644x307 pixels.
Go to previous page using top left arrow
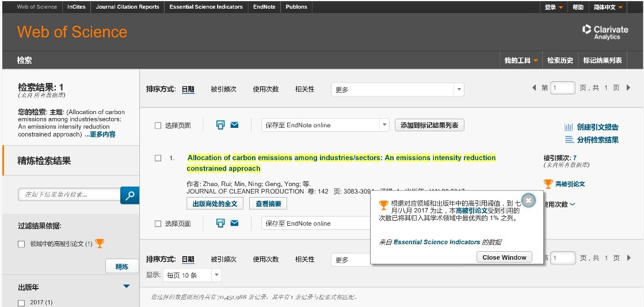[534, 88]
